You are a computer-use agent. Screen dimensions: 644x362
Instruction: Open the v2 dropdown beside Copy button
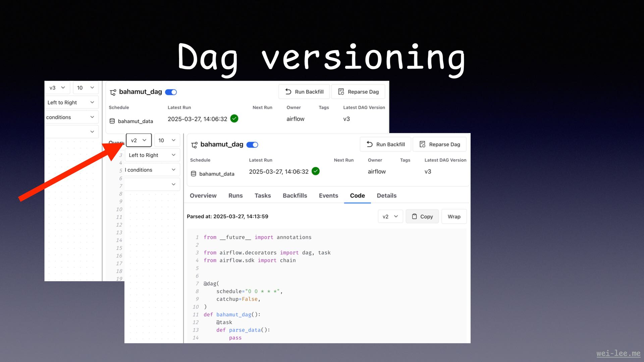coord(390,217)
